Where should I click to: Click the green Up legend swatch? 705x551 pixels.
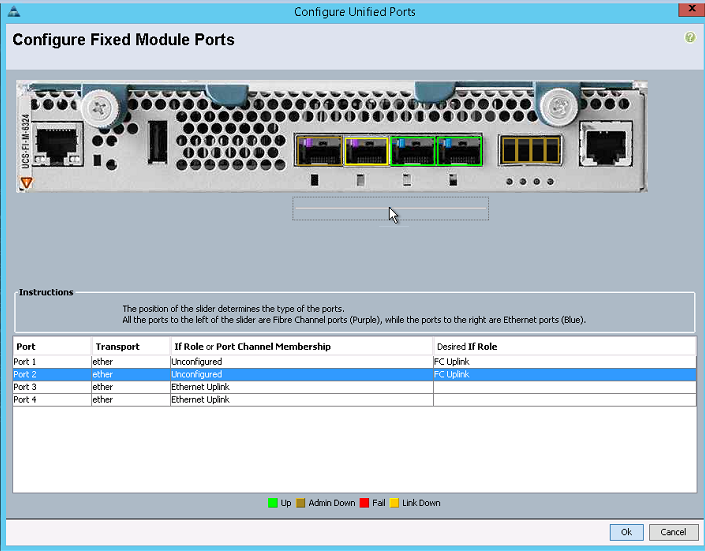pyautogui.click(x=272, y=503)
